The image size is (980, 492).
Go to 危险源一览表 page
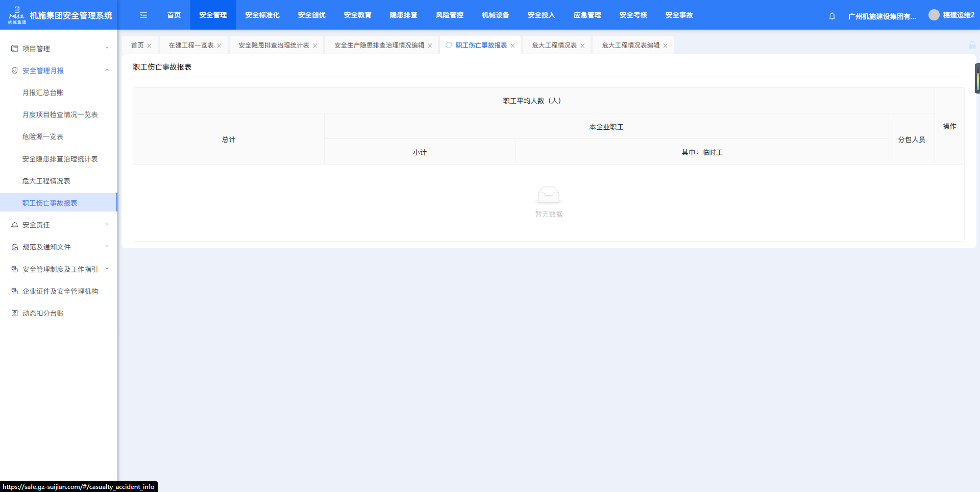click(43, 136)
